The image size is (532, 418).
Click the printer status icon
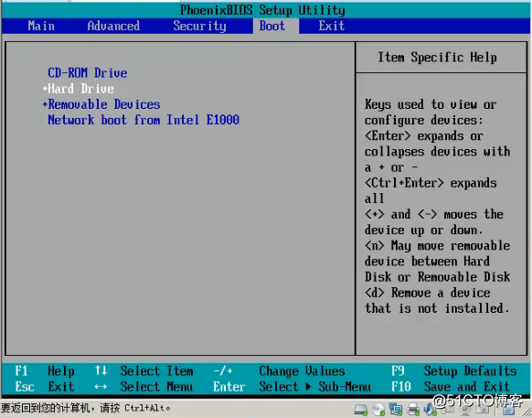[x=413, y=410]
